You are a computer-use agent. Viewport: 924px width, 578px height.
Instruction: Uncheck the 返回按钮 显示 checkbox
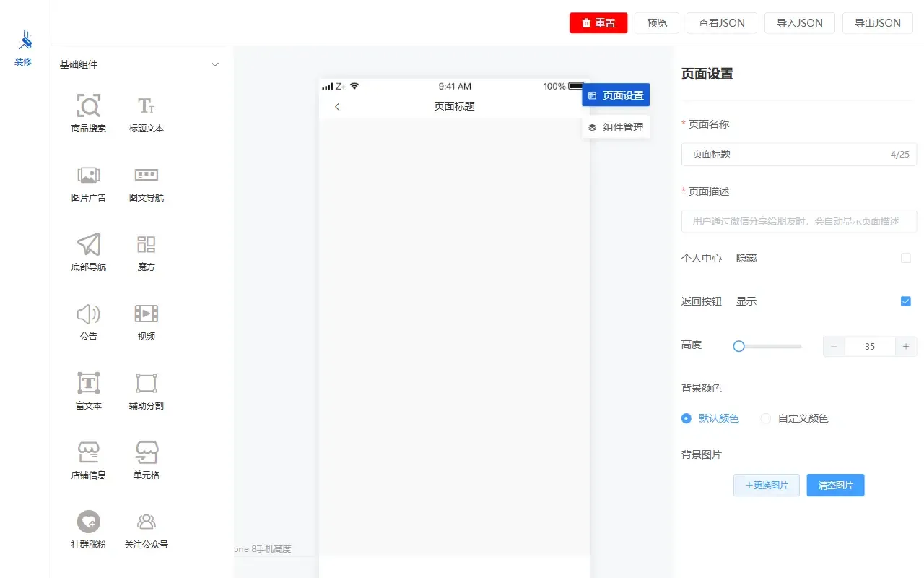coord(906,301)
